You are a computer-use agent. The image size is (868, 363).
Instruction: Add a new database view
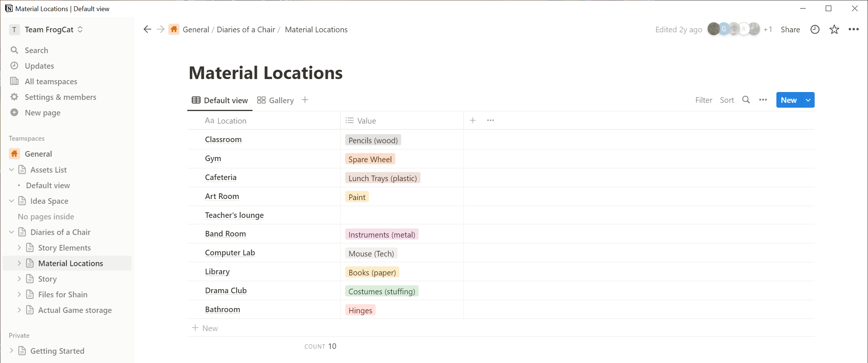pos(305,100)
